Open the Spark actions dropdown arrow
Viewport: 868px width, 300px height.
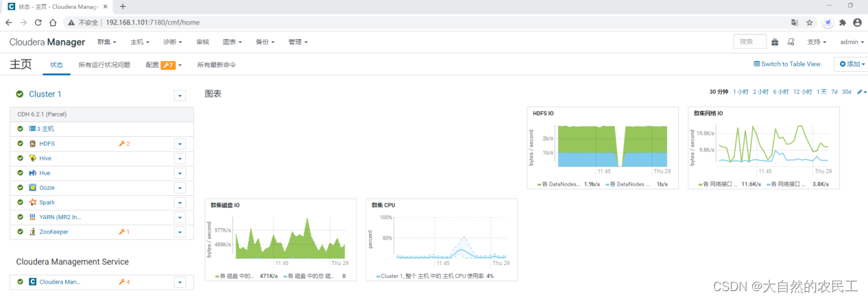click(x=180, y=203)
